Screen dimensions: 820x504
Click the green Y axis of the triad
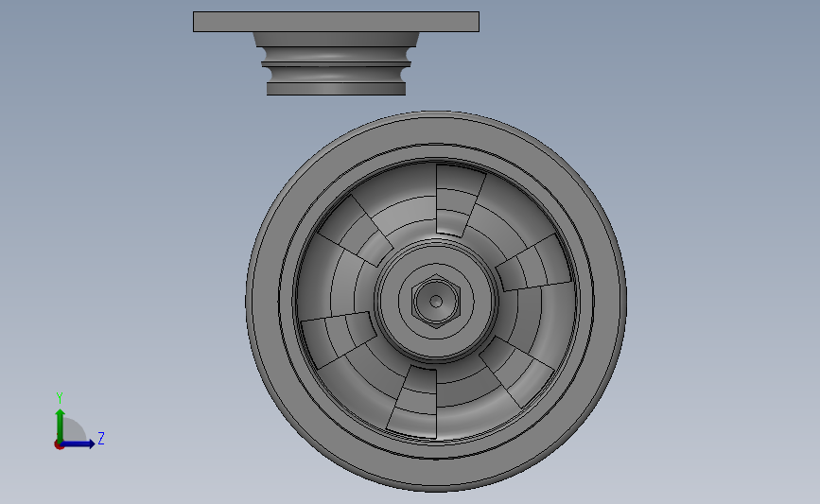click(61, 425)
